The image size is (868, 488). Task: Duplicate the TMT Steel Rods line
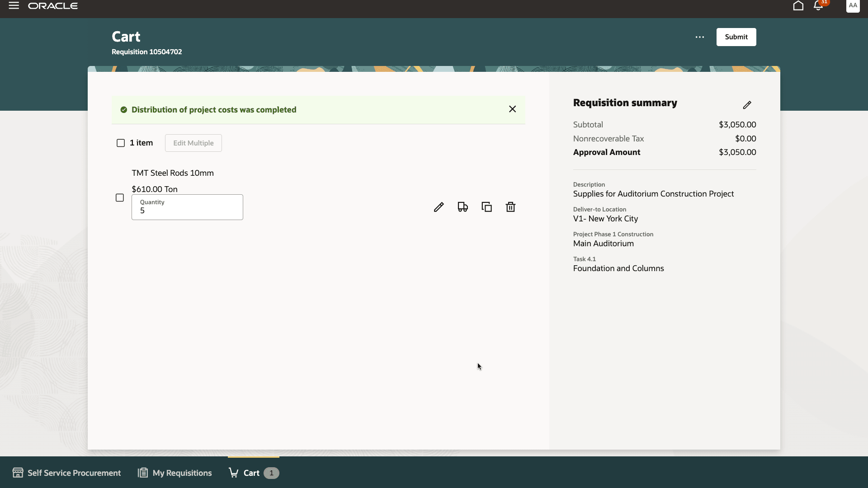click(486, 207)
